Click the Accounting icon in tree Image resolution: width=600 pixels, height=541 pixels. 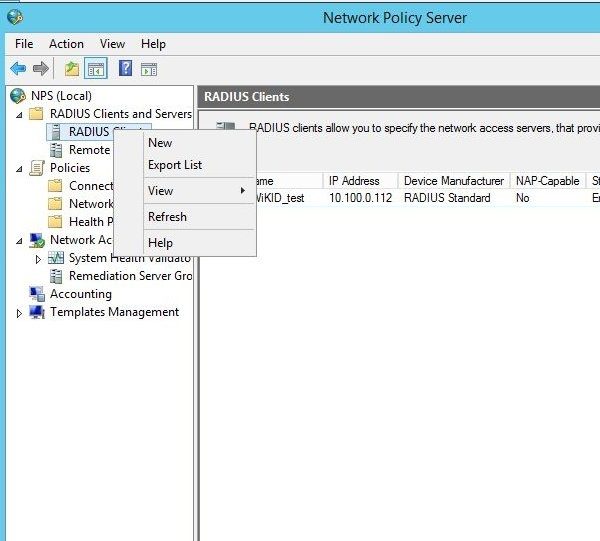pyautogui.click(x=37, y=294)
